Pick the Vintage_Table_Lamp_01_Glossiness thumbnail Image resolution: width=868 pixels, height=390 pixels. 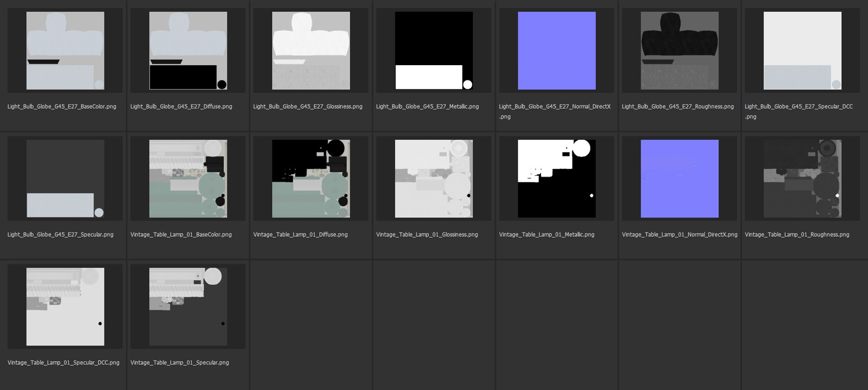click(x=434, y=179)
